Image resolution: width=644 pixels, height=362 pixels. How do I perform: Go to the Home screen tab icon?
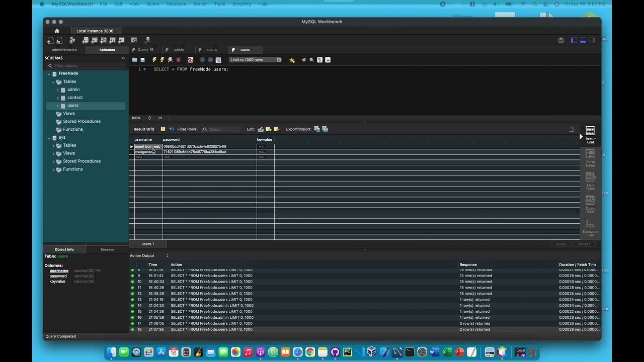57,31
